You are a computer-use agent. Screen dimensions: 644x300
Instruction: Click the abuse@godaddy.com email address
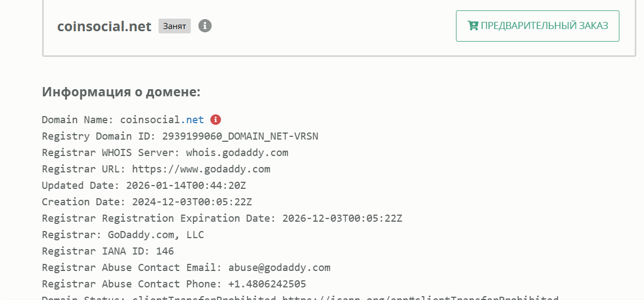279,268
